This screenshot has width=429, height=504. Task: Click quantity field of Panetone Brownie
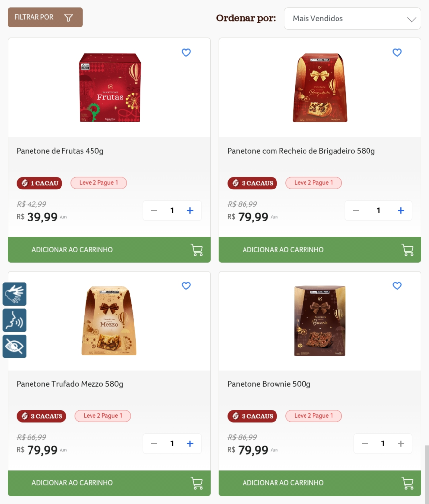tap(383, 444)
